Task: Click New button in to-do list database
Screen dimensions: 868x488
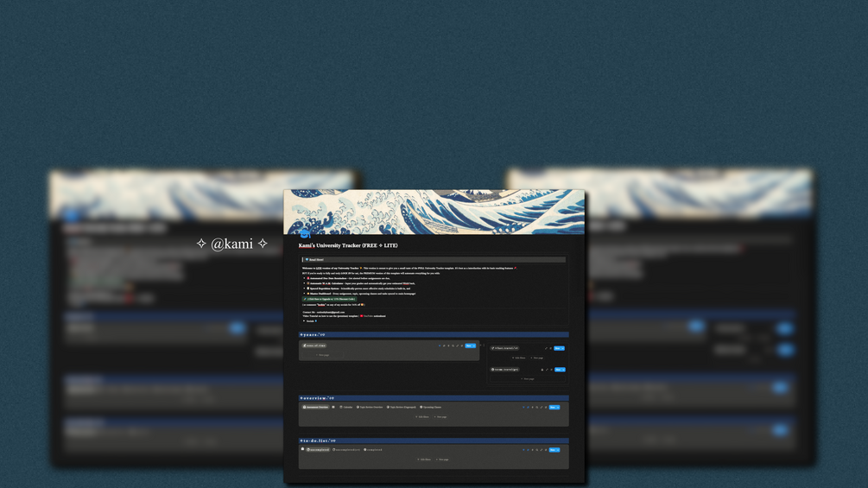Action: click(553, 449)
